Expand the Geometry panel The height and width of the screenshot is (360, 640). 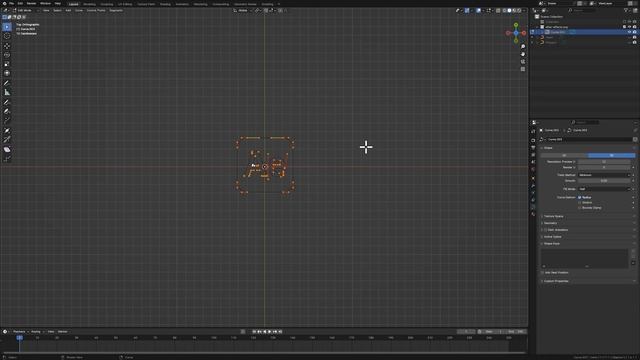point(550,223)
